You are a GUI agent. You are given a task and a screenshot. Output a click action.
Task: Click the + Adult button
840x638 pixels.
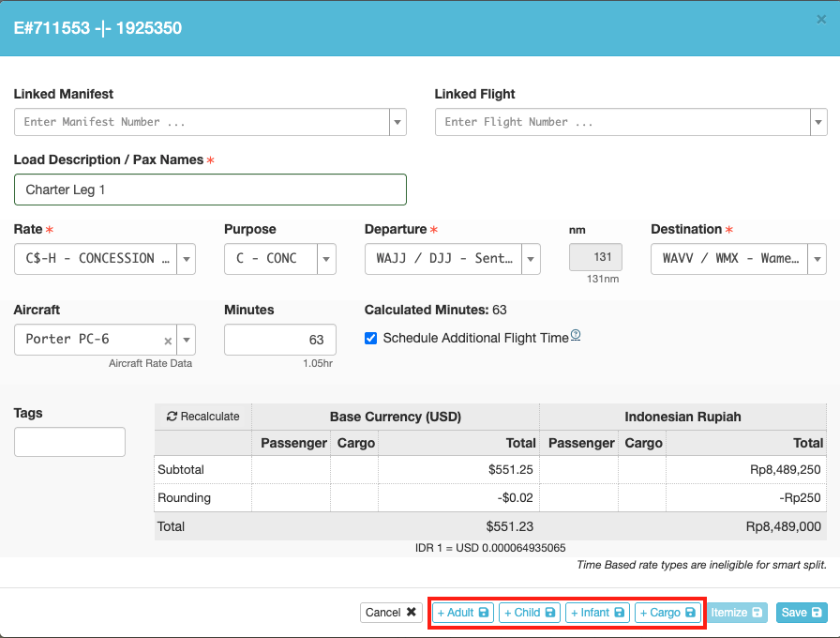pyautogui.click(x=463, y=613)
